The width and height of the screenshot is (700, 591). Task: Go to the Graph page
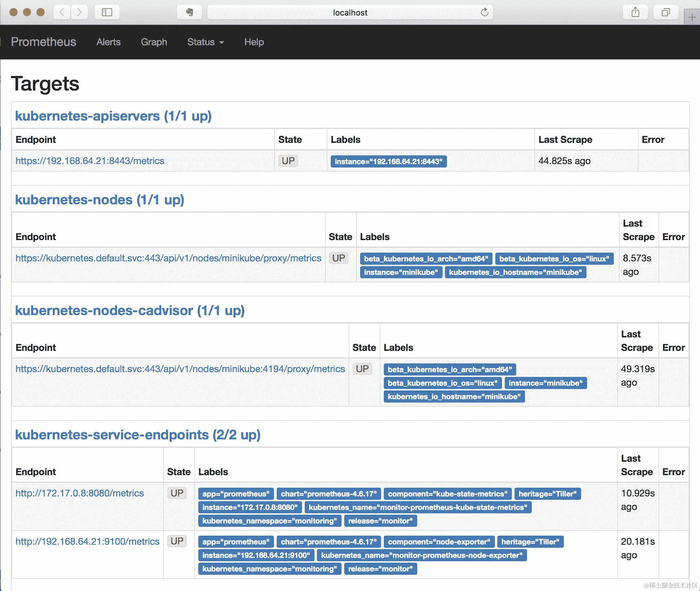[x=154, y=42]
